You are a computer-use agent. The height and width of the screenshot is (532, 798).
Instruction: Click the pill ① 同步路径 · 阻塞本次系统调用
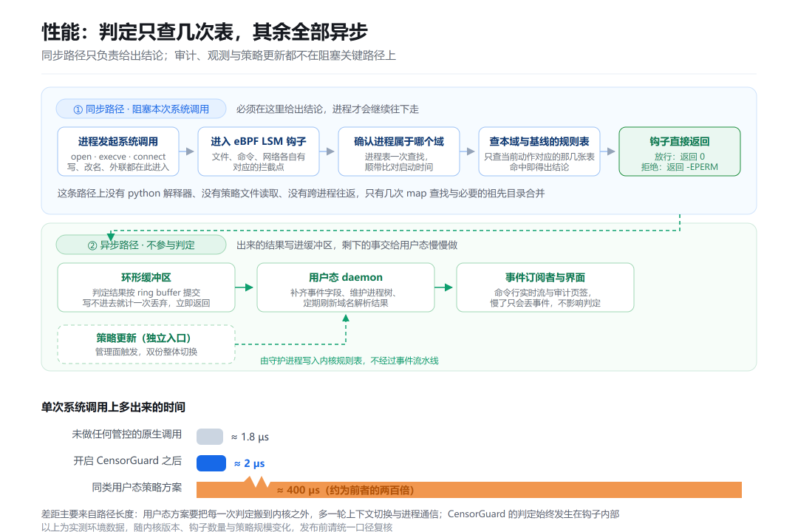(x=141, y=109)
